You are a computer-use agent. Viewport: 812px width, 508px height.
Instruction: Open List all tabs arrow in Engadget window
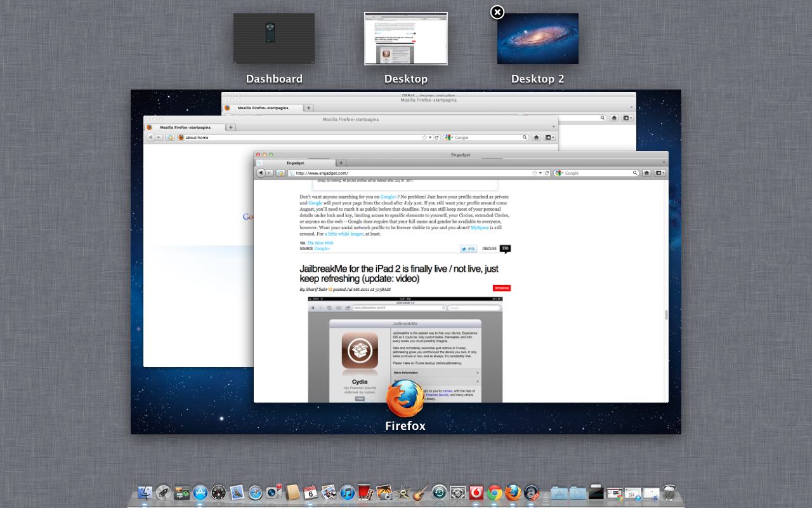(x=664, y=163)
